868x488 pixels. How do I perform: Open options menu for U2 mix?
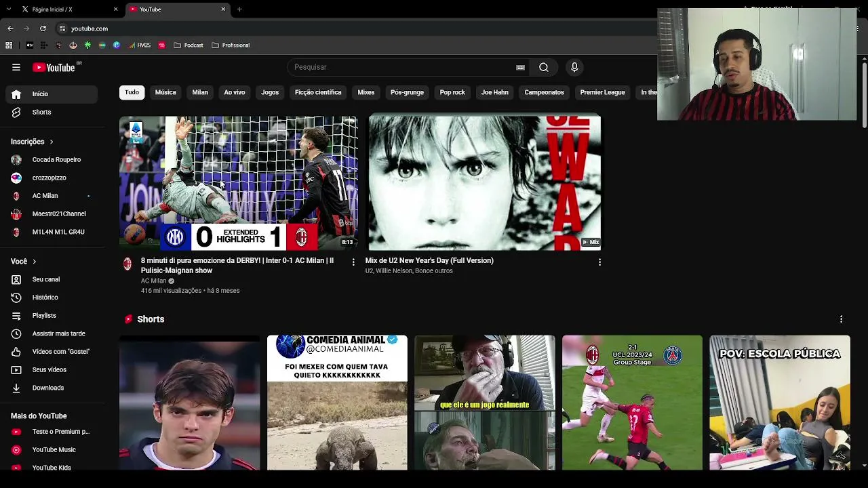599,262
